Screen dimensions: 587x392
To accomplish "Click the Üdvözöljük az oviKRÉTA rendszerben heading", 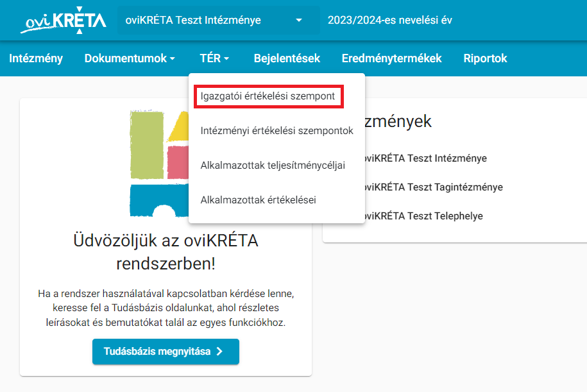I will coord(166,252).
